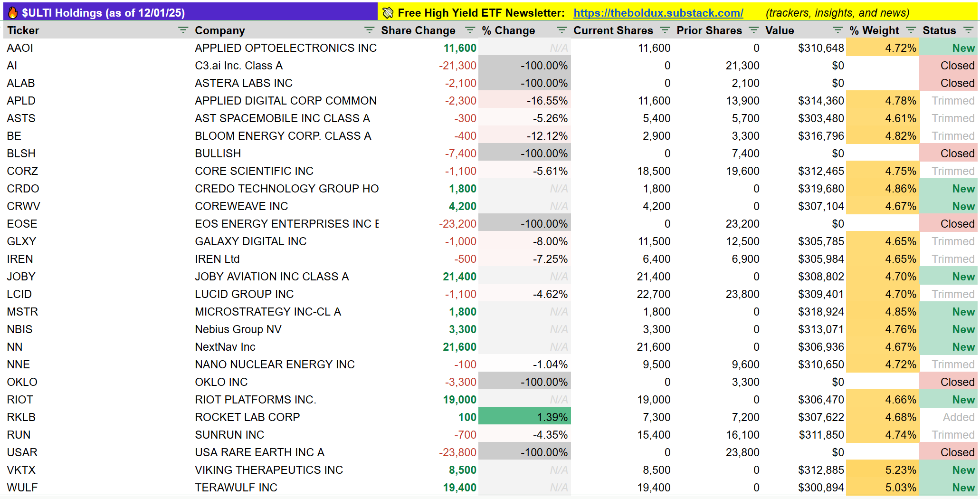Select VKTX weight 5.23% cell
The height and width of the screenshot is (499, 980).
[x=883, y=470]
